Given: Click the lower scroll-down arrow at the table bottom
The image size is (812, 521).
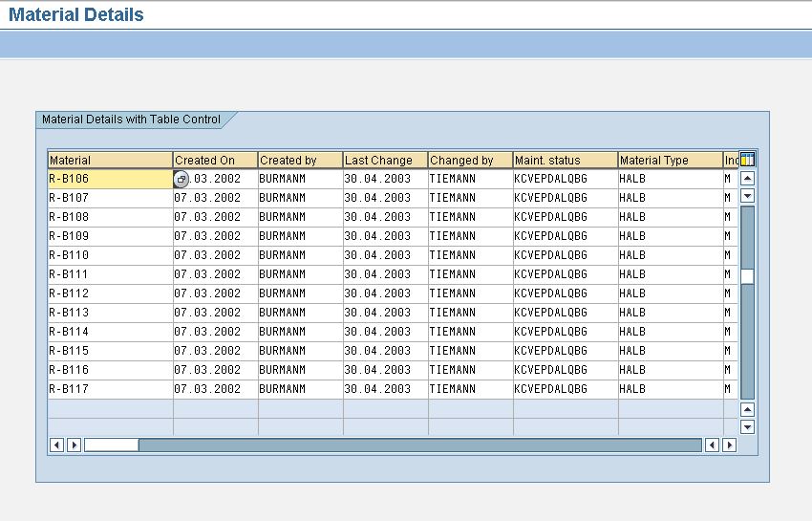Looking at the screenshot, I should [747, 427].
